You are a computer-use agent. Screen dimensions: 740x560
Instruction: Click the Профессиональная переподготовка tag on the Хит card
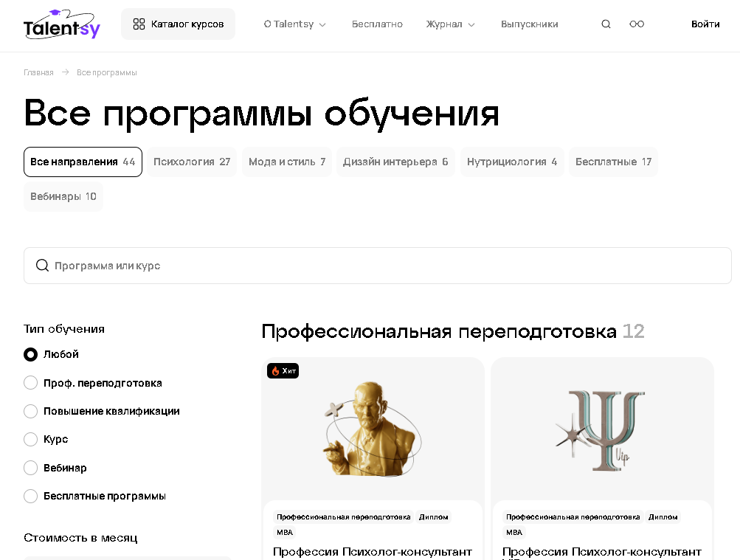click(344, 517)
